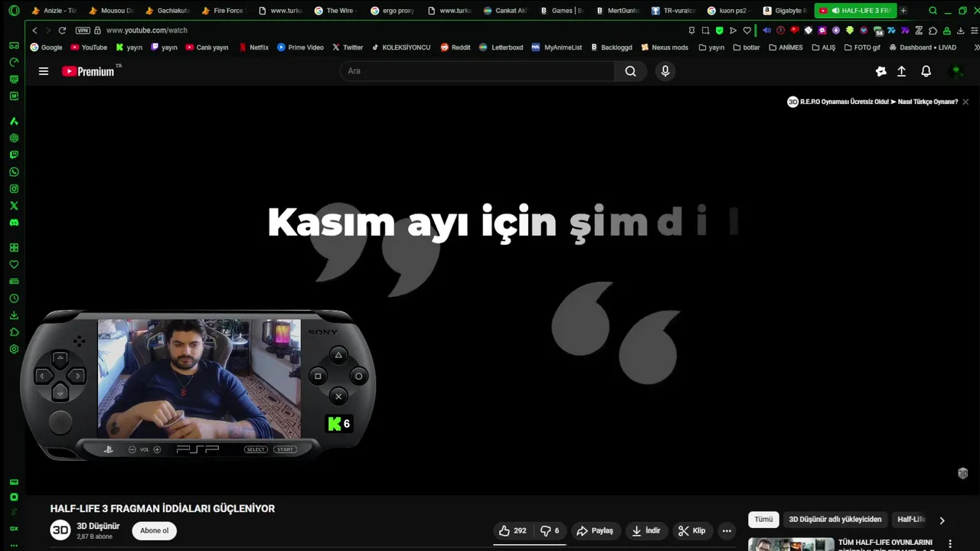980x551 pixels.
Task: Open YouTube hamburger guide menu
Action: coord(44,71)
